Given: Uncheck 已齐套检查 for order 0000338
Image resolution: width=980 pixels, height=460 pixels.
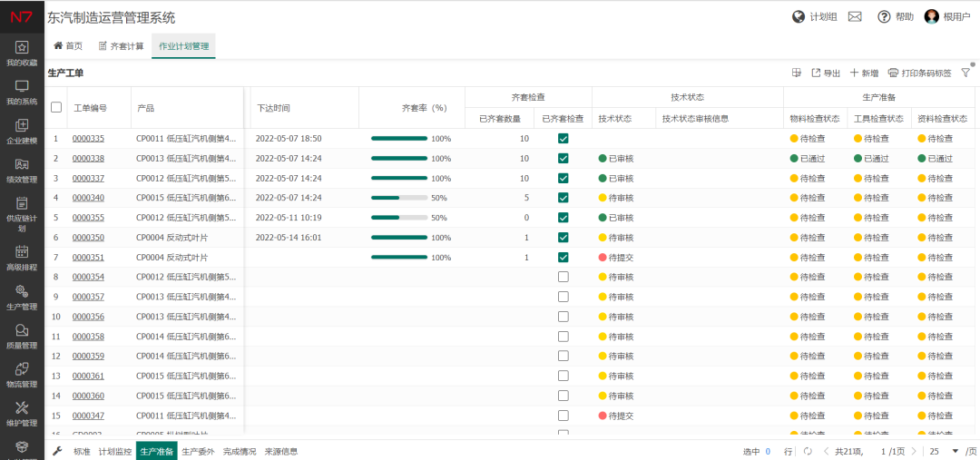Looking at the screenshot, I should click(x=563, y=158).
